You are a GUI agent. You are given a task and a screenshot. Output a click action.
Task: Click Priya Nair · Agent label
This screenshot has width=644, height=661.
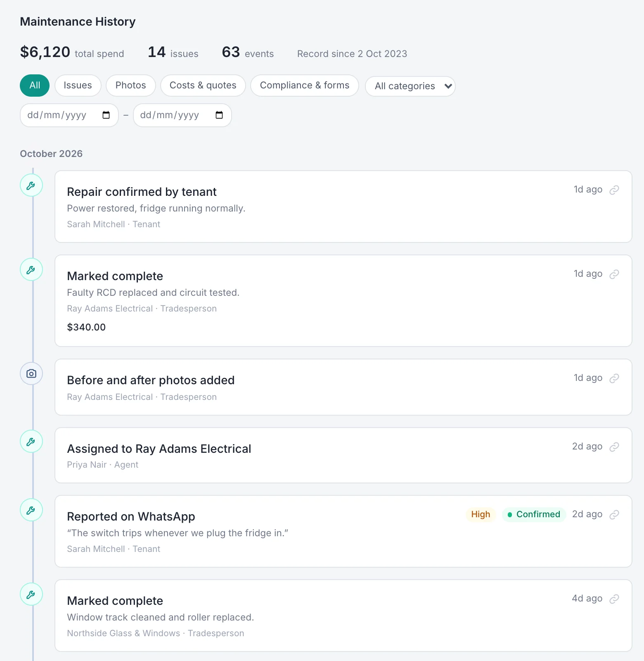tap(103, 465)
